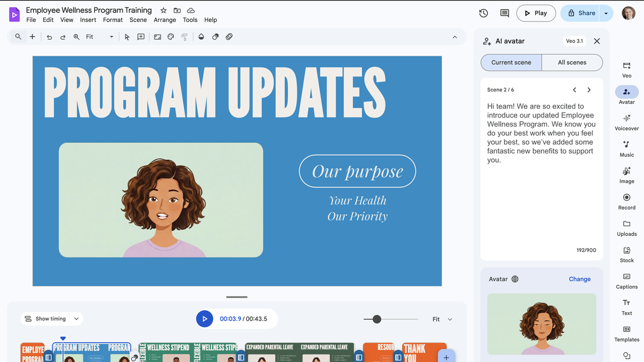The height and width of the screenshot is (362, 644).
Task: Open the Voiceover sidebar tool
Action: coord(626,122)
